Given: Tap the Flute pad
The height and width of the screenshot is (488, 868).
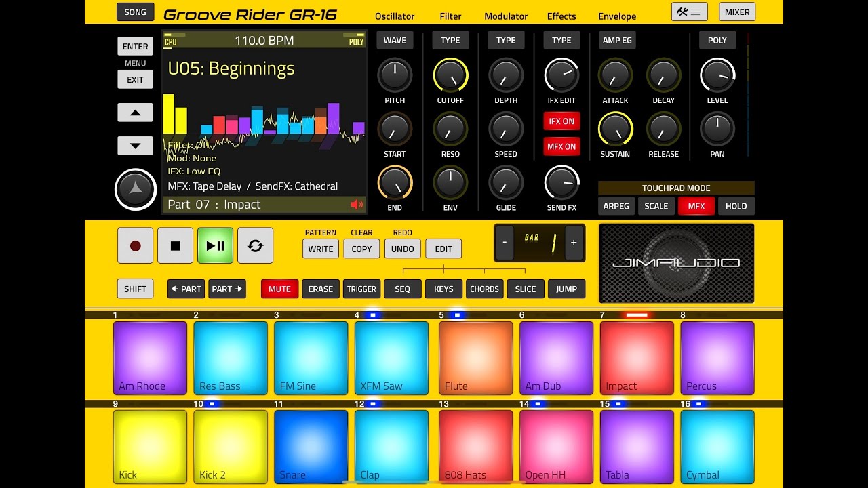Looking at the screenshot, I should click(476, 358).
